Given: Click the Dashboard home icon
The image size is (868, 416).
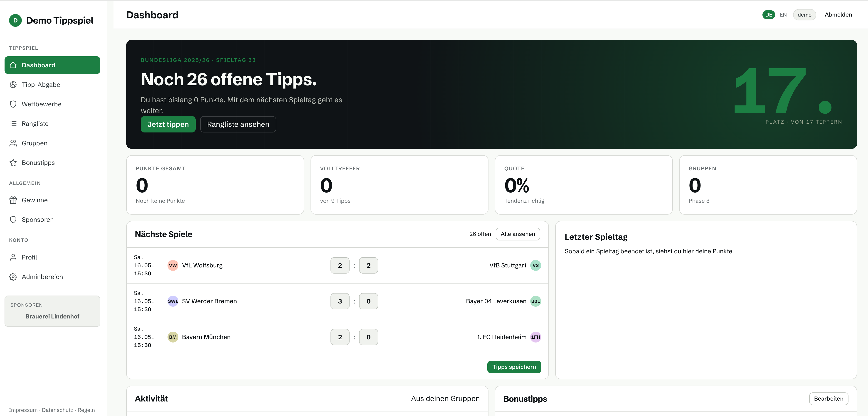Looking at the screenshot, I should pos(13,65).
